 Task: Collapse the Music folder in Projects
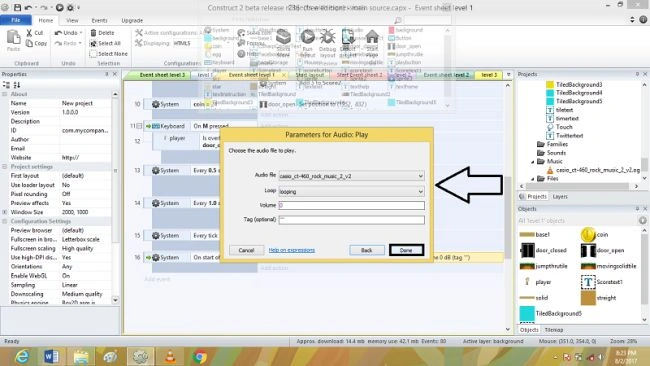pos(533,162)
